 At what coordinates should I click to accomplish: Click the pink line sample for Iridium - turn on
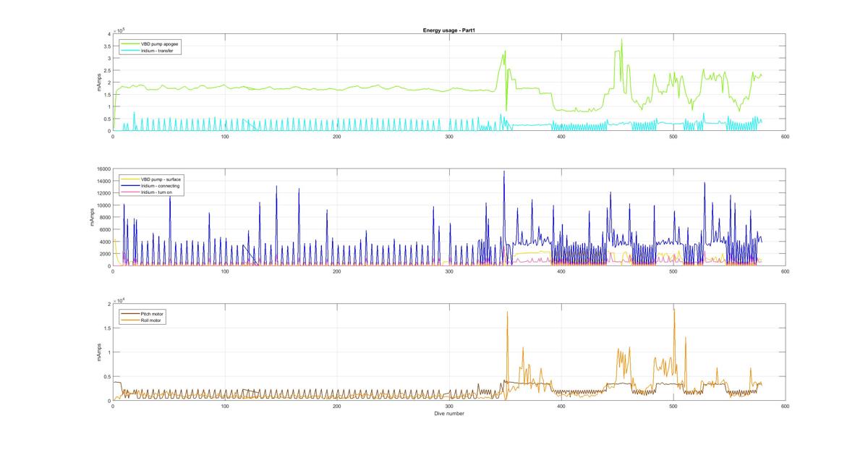tap(129, 192)
